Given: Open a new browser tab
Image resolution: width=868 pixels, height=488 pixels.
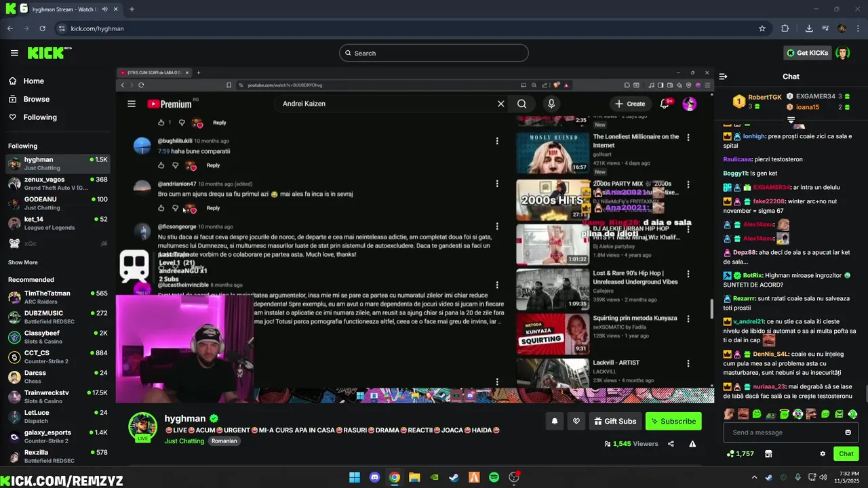Looking at the screenshot, I should tap(132, 9).
